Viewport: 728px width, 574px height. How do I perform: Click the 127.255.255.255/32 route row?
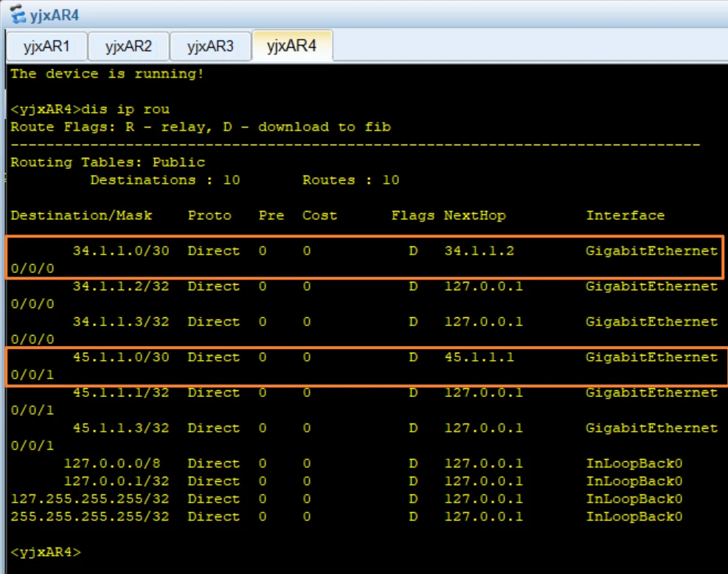(x=90, y=499)
